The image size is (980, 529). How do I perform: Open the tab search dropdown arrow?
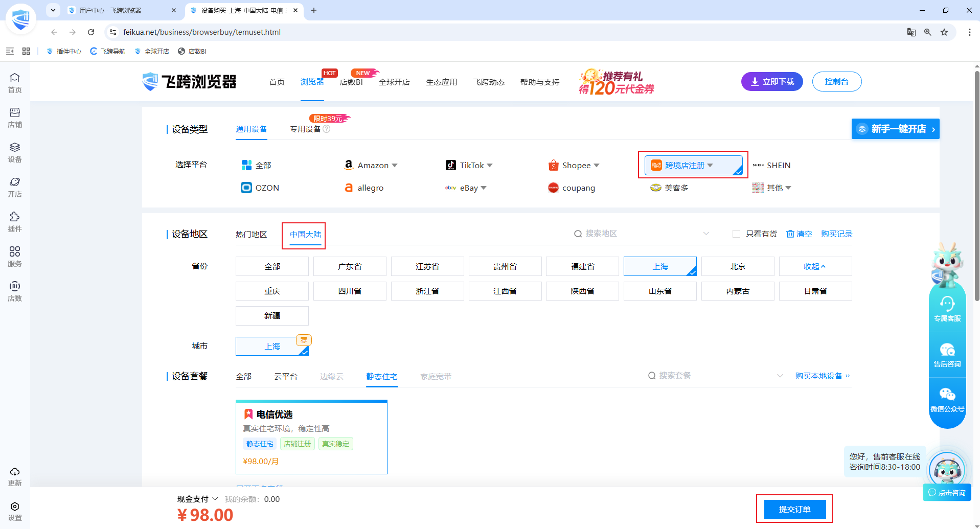[x=53, y=10]
